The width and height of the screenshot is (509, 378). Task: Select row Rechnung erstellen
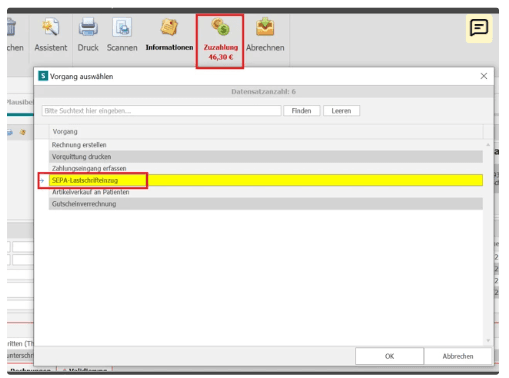click(266, 145)
